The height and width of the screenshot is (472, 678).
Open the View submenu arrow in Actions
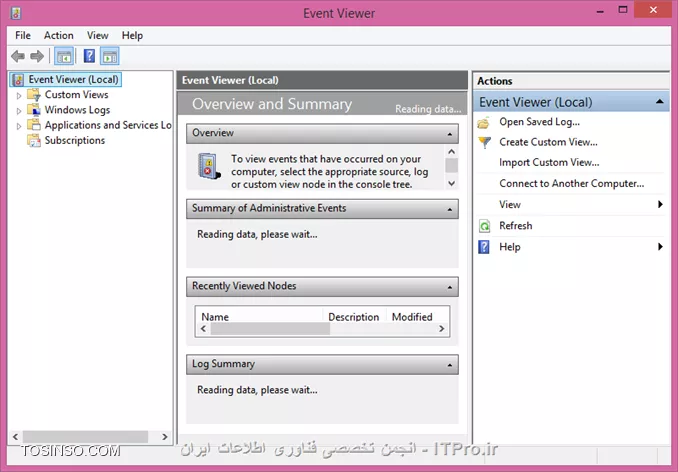[x=660, y=204]
